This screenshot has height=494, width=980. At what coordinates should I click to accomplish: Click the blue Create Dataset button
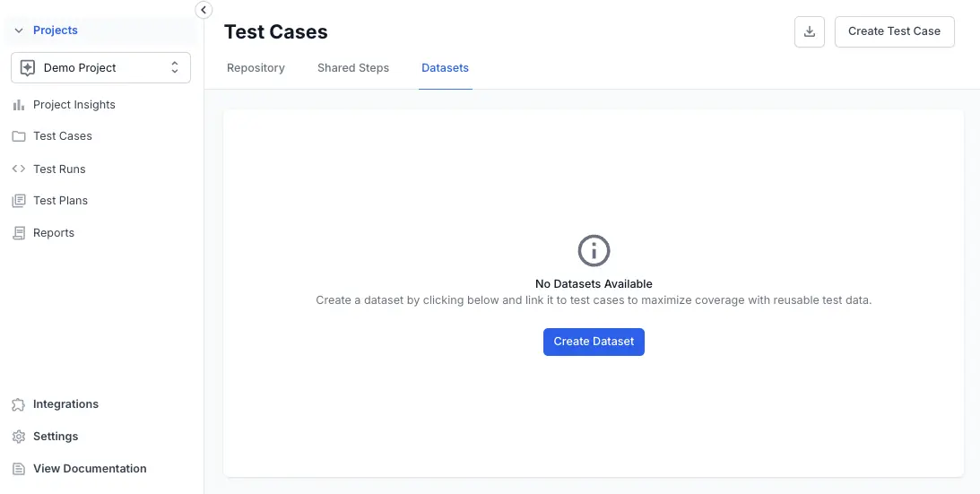tap(594, 342)
